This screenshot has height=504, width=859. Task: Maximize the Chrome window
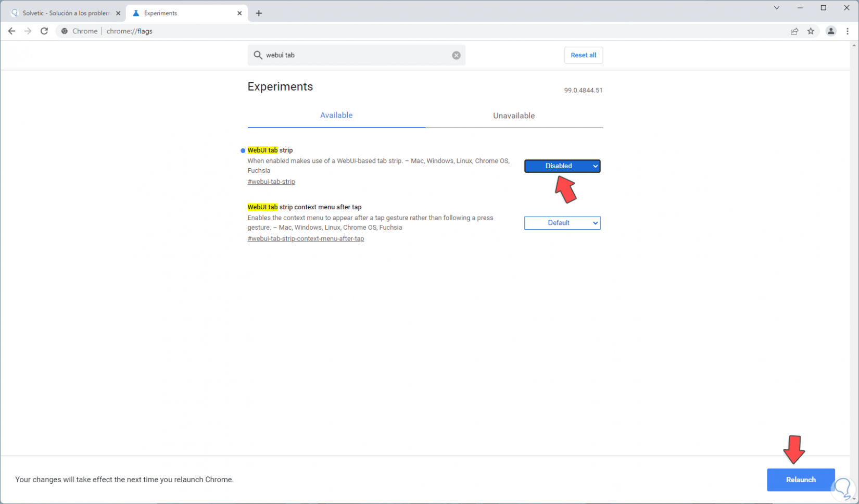click(824, 8)
